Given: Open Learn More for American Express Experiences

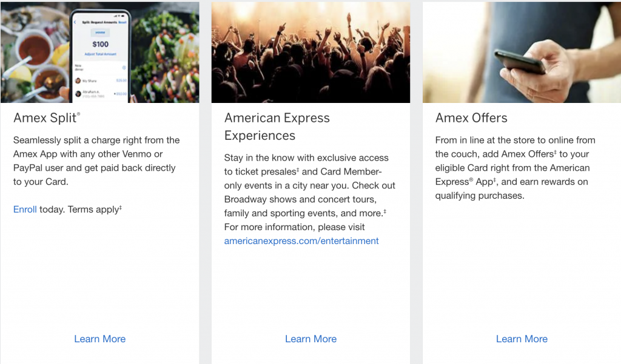Looking at the screenshot, I should point(310,339).
